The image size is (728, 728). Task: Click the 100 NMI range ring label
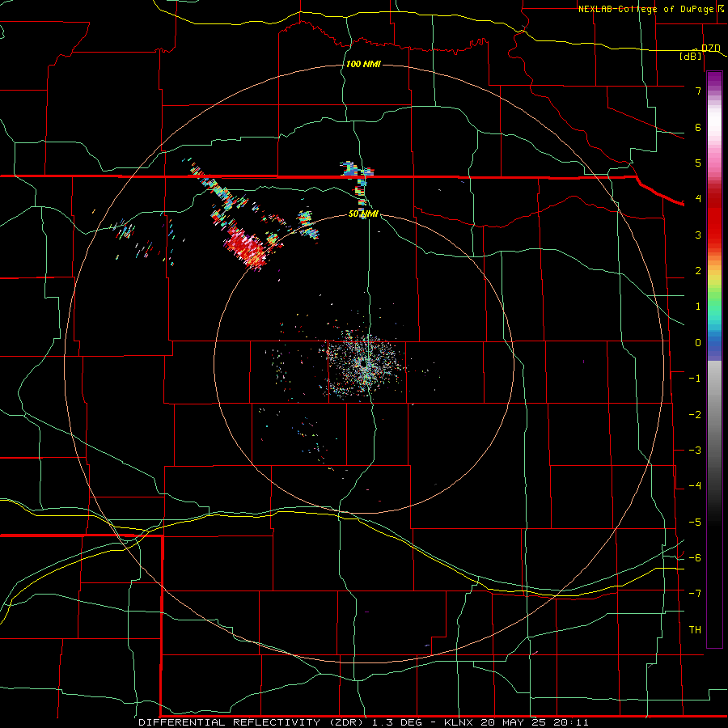(x=363, y=64)
